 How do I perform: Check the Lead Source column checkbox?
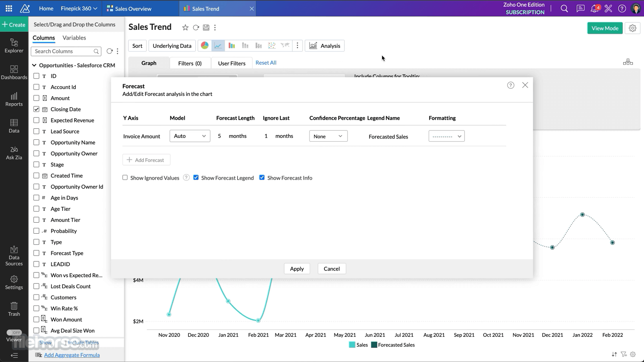(x=36, y=131)
